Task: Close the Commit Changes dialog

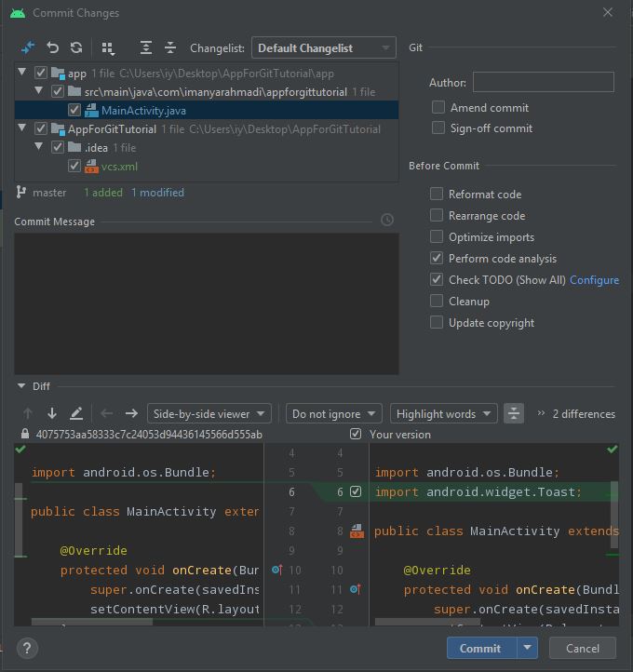Action: pos(608,12)
